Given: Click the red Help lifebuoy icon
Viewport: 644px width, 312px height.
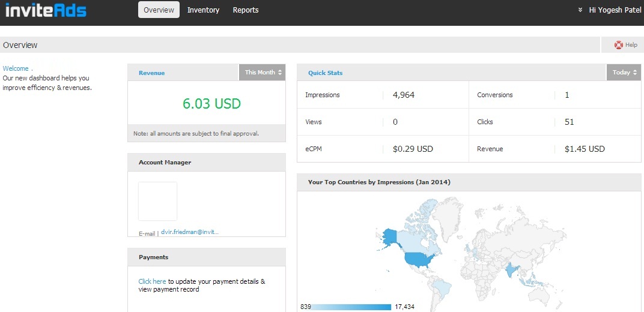Looking at the screenshot, I should click(x=618, y=45).
